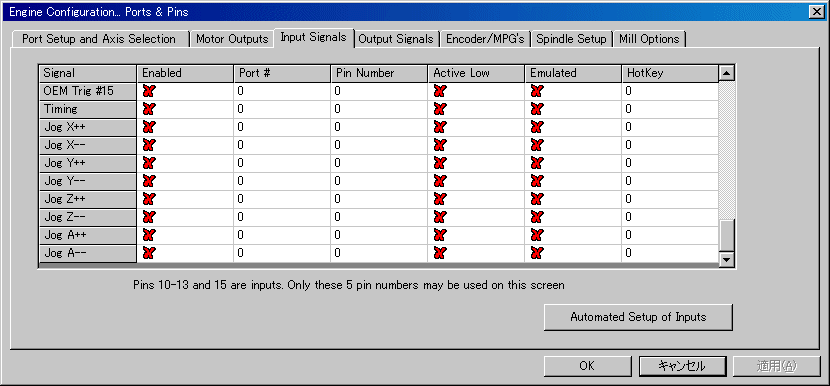
Task: Click the Port # cell for Jog X++
Action: click(x=282, y=127)
